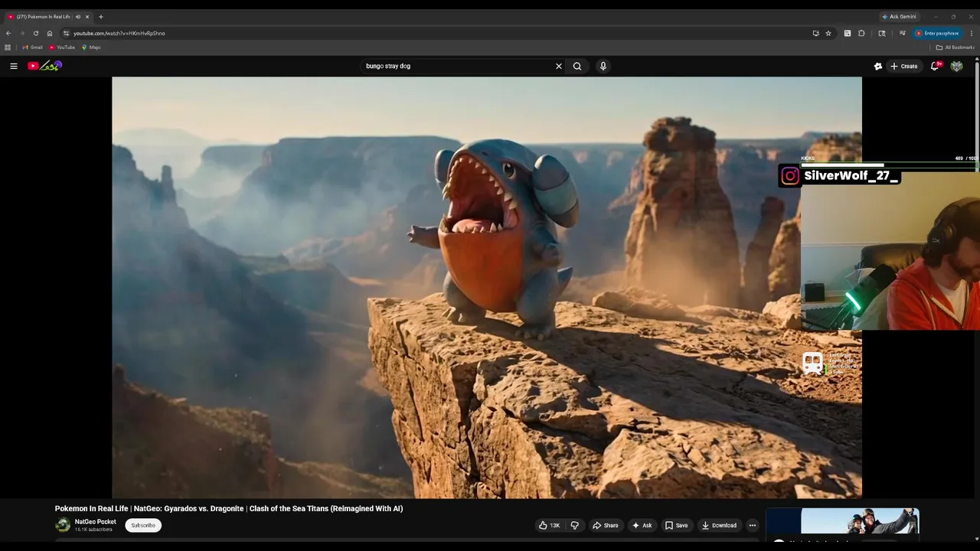Open NatGeo Pocket channel avatar

pos(63,525)
